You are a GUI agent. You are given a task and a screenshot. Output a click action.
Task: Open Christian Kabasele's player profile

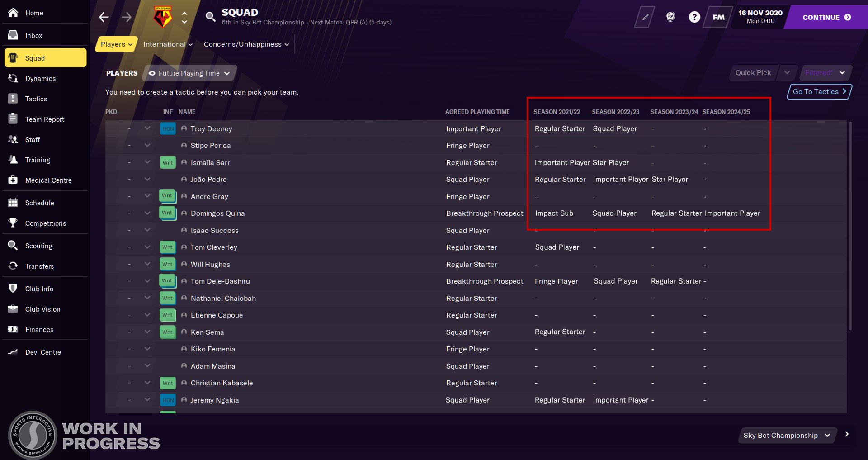[222, 383]
